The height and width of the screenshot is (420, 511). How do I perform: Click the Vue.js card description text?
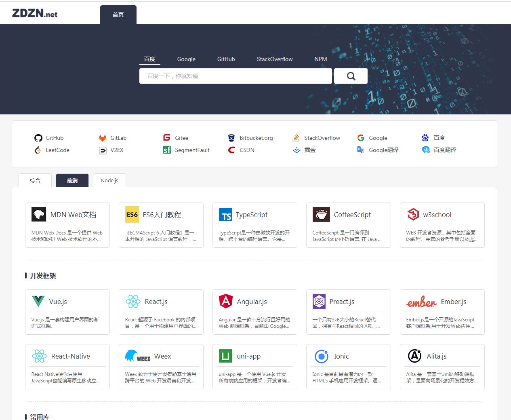point(65,323)
